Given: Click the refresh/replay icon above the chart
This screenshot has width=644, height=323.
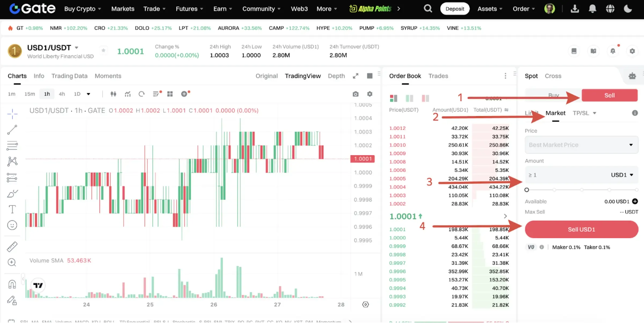Looking at the screenshot, I should click(x=142, y=94).
